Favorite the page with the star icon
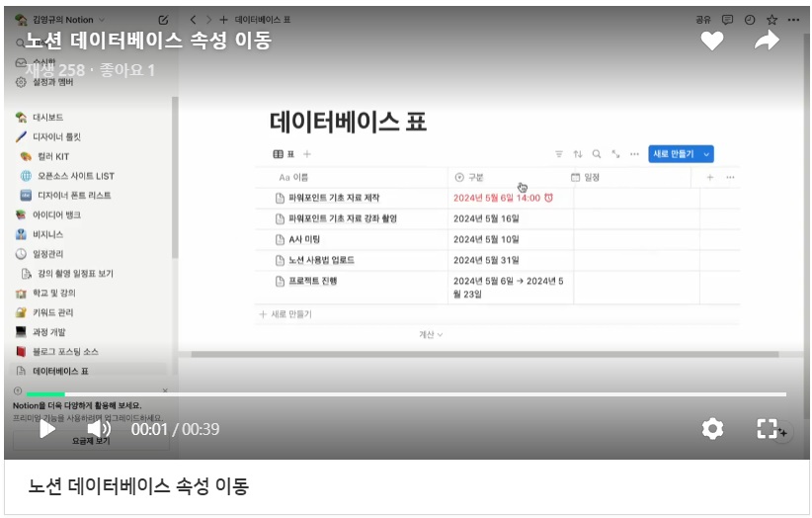Image resolution: width=812 pixels, height=518 pixels. click(x=771, y=20)
